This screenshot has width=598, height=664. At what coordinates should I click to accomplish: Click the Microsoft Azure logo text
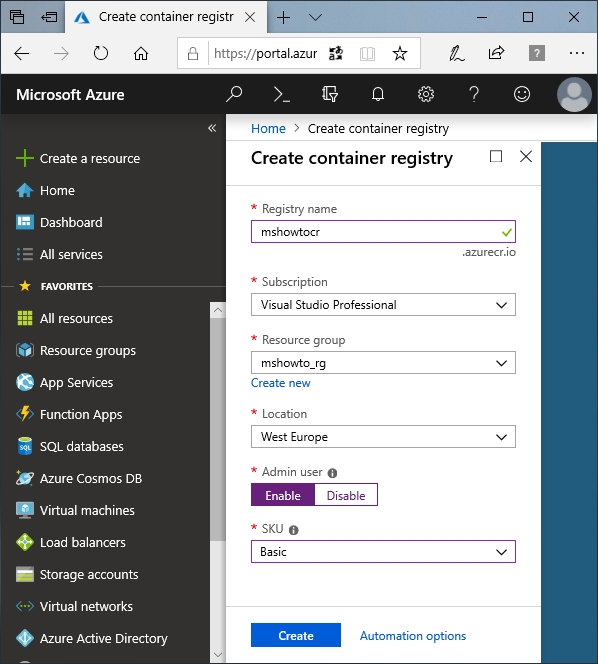tap(70, 95)
